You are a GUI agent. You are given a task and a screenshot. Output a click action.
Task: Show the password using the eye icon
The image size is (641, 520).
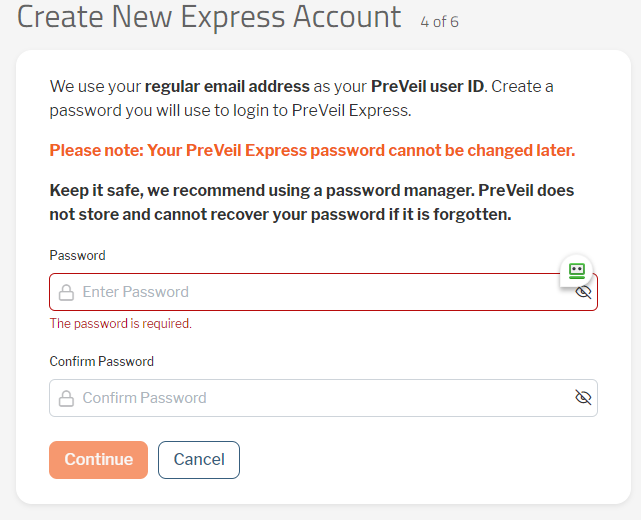(x=583, y=292)
